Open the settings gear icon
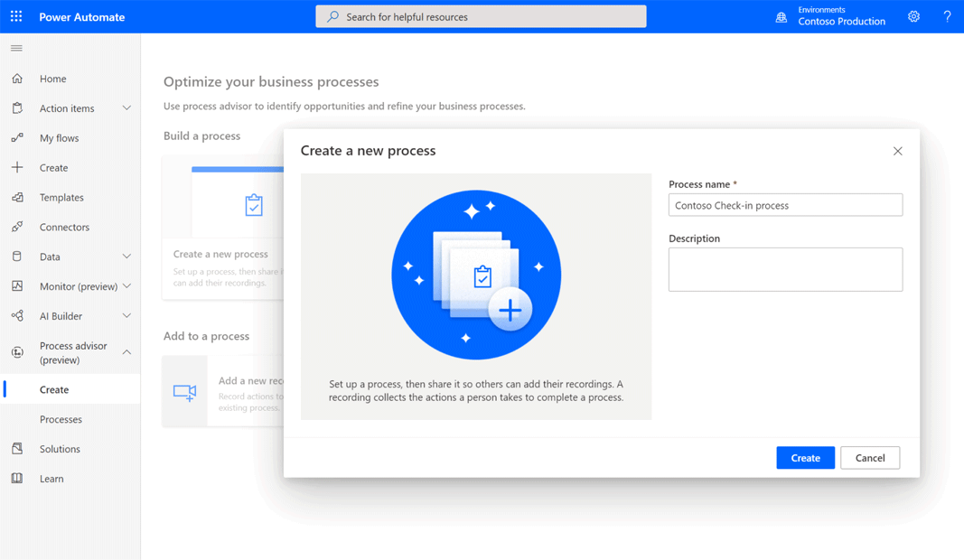964x560 pixels. pos(913,16)
